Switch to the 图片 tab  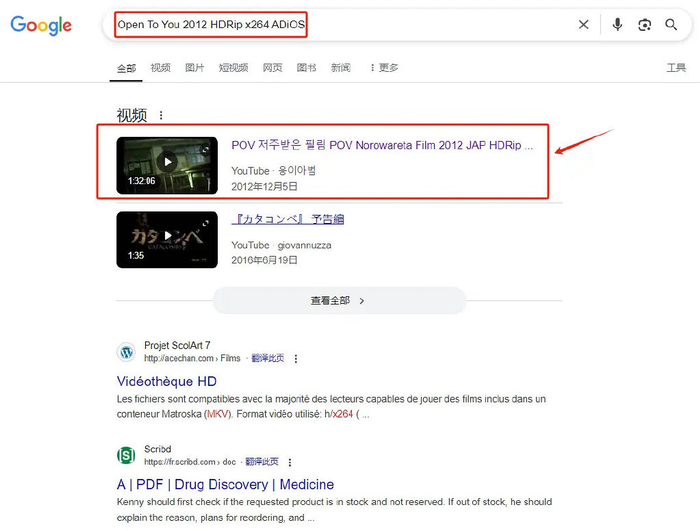point(195,67)
